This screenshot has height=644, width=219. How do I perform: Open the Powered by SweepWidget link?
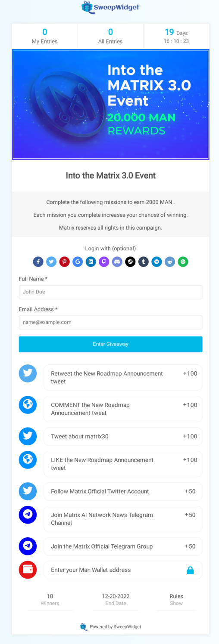[x=110, y=626]
